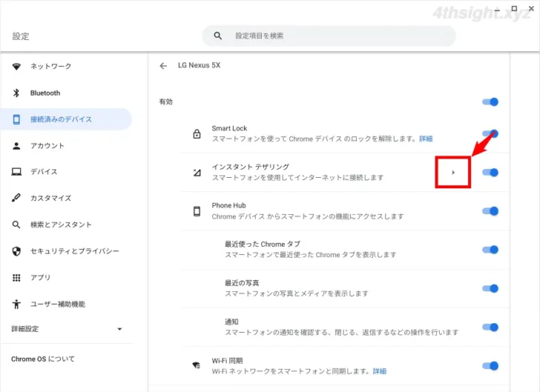Screen dimensions: 540x392
Task: Click the 詳細設定 label in sidebar
Action: coord(24,329)
